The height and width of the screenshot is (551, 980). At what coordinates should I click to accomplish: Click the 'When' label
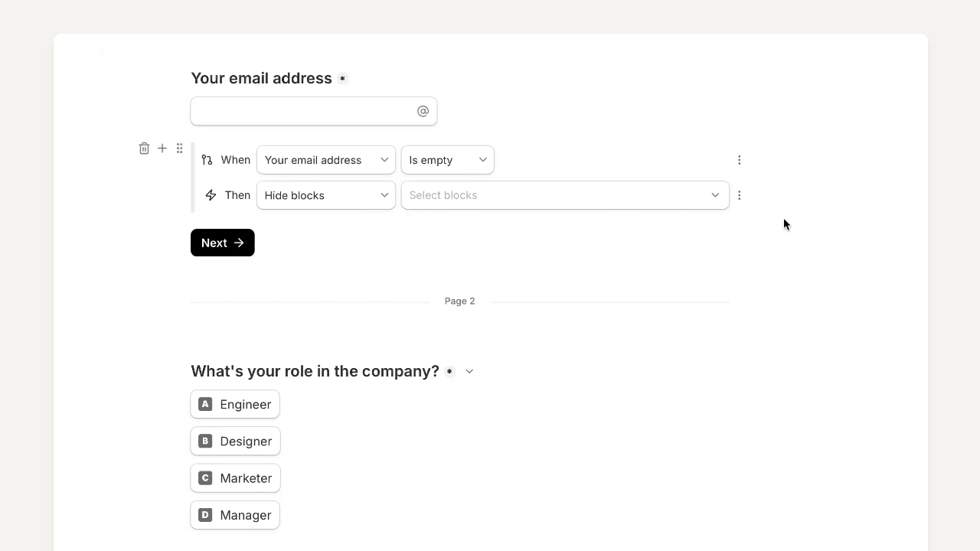coord(236,160)
